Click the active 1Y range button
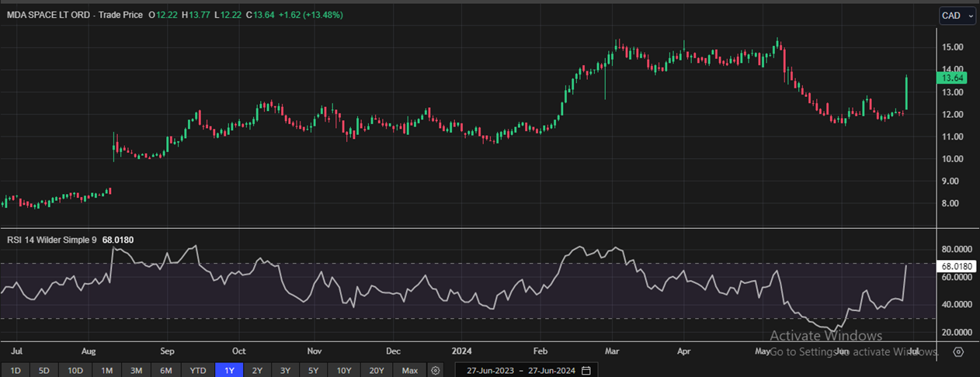Viewport: 980px width, 377px height. (x=229, y=370)
